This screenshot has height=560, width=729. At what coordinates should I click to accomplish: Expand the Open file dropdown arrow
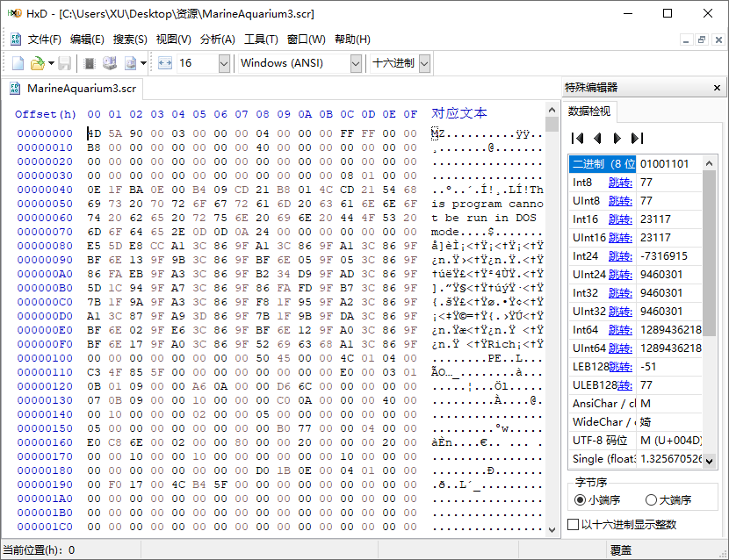pos(51,63)
